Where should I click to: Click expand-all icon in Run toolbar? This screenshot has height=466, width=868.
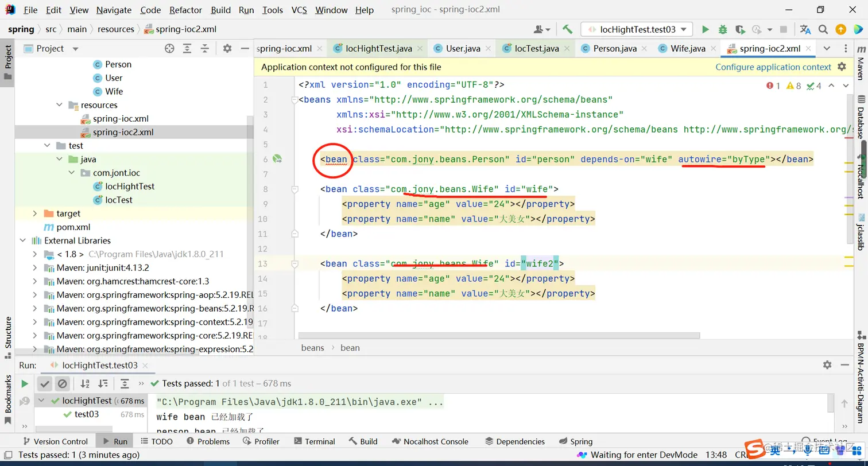(x=125, y=383)
